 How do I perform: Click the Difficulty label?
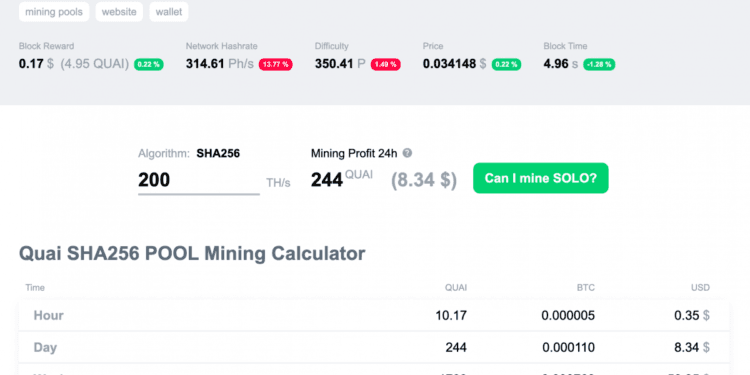point(331,46)
